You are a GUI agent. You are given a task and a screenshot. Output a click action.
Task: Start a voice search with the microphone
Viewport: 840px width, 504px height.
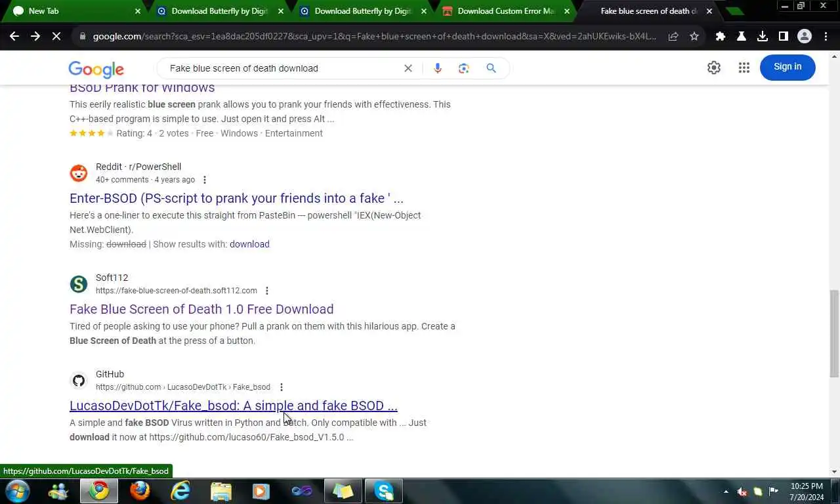point(438,68)
